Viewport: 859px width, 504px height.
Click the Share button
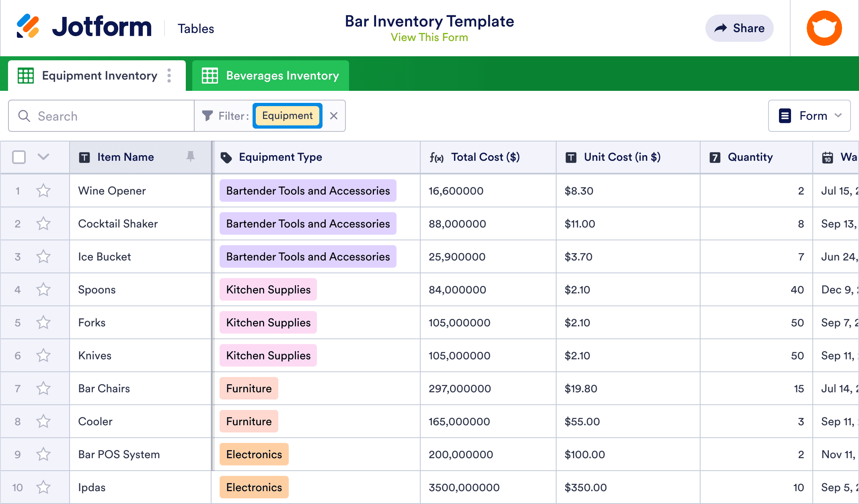tap(739, 28)
